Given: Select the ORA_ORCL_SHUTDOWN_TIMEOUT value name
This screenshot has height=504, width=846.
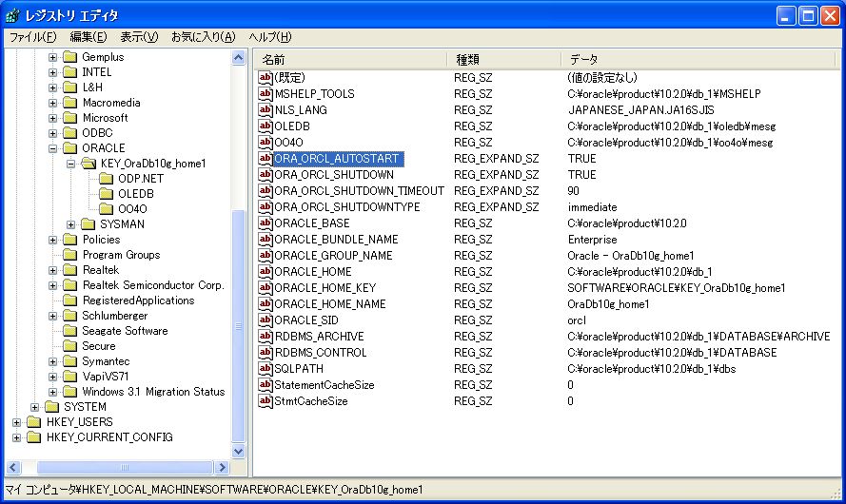Looking at the screenshot, I should click(x=359, y=191).
